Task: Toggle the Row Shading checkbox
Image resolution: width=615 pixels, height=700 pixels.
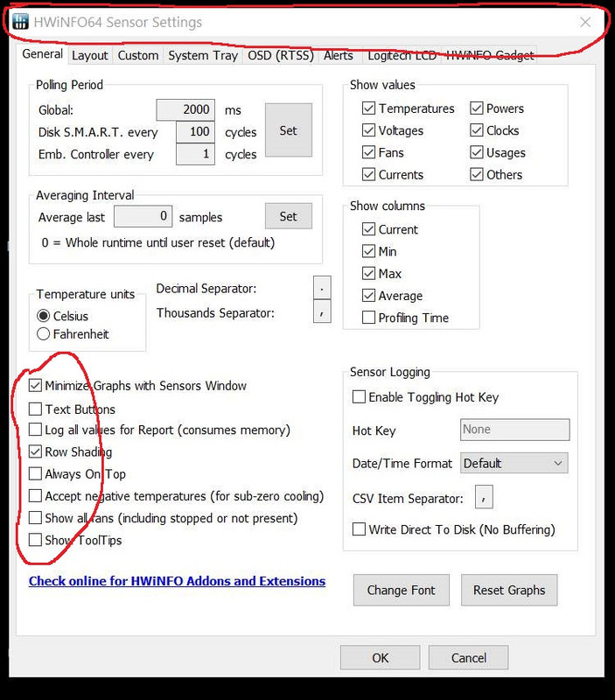Action: 35,451
